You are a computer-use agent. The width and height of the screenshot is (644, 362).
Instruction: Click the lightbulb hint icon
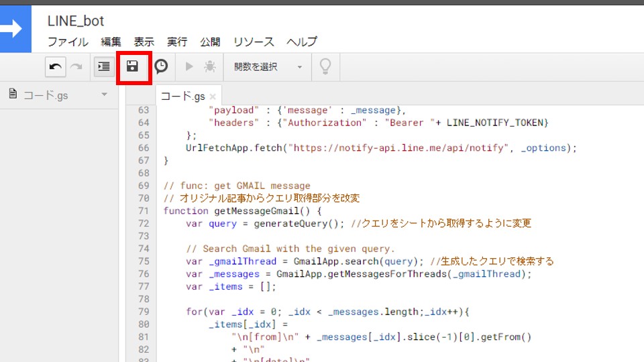[x=325, y=66]
